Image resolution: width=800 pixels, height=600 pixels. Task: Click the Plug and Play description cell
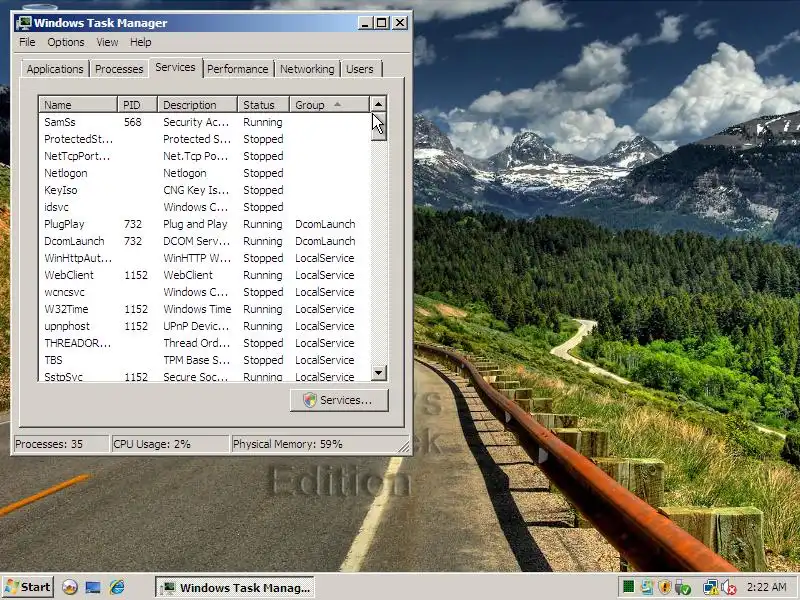pyautogui.click(x=195, y=224)
